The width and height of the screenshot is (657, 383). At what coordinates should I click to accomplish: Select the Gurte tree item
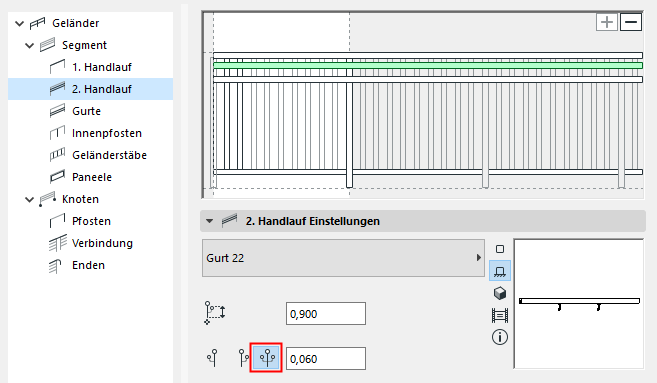click(x=86, y=111)
